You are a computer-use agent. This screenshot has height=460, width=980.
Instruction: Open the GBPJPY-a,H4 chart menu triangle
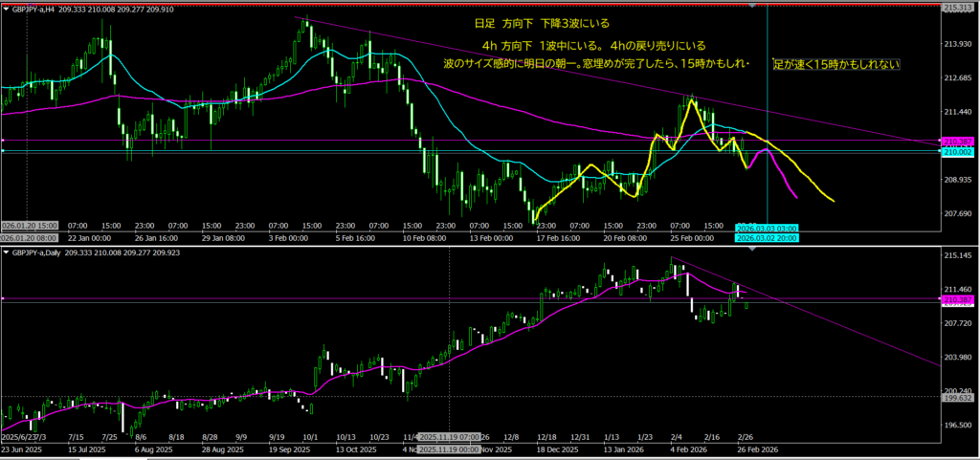(6, 10)
